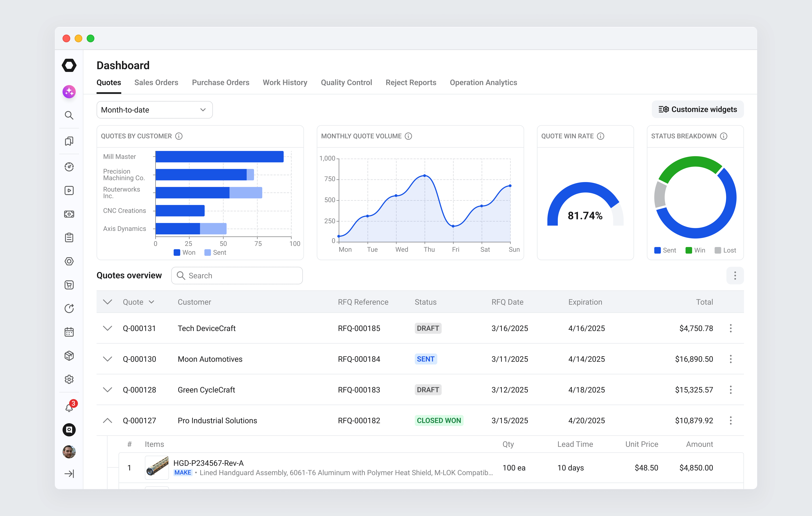Click the Thu peak point on line chart
Screen dimensions: 812x516
(424, 175)
